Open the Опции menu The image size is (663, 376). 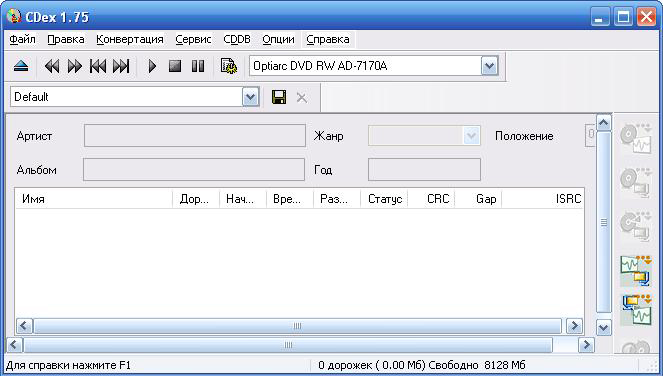coord(278,39)
